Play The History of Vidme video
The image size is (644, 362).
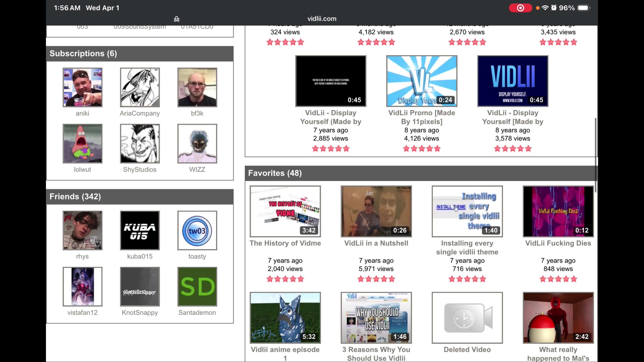point(285,211)
